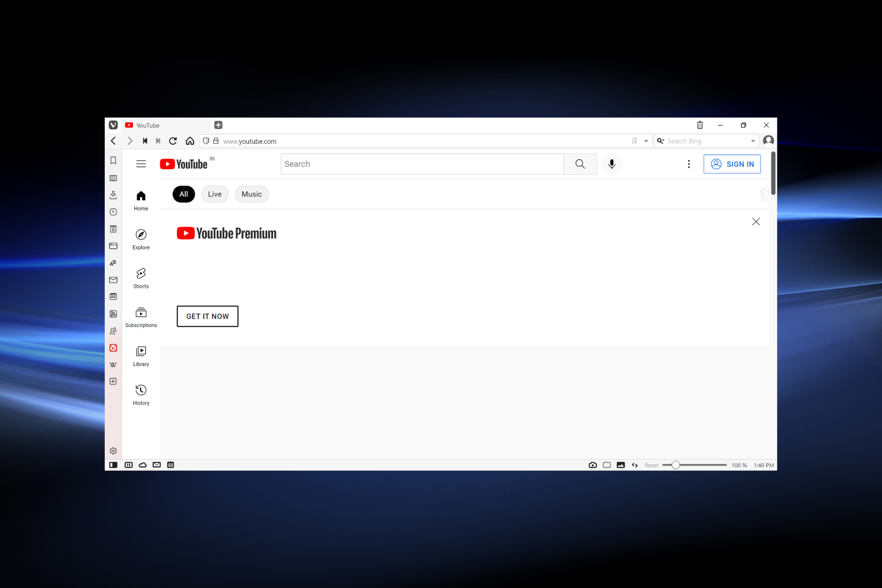
Task: Open status bar calendar icon
Action: click(x=170, y=465)
